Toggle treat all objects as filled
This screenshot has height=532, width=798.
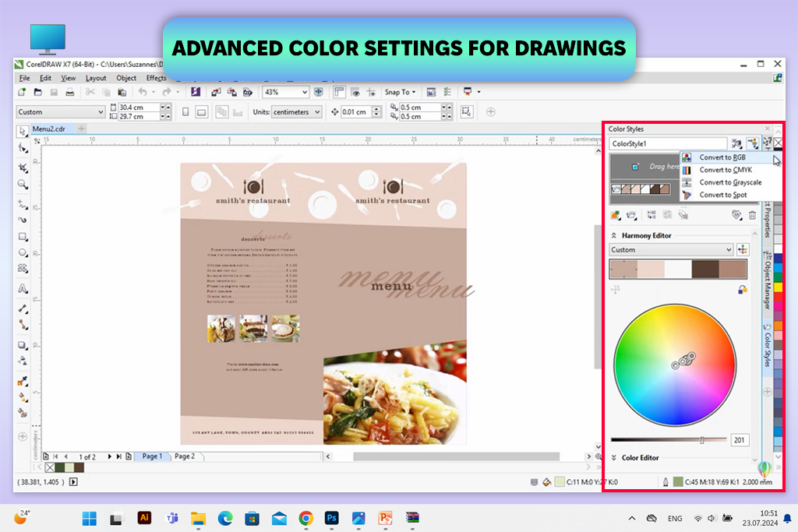click(x=467, y=112)
